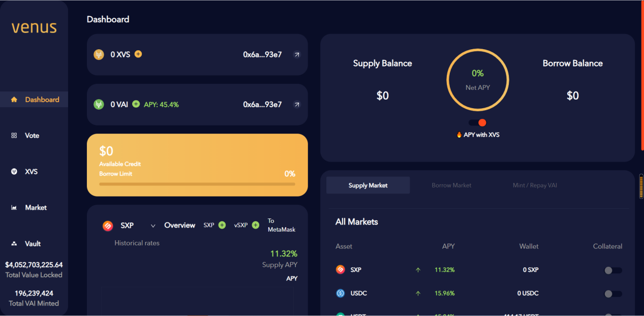Toggle the APY with XVS switch

[478, 122]
